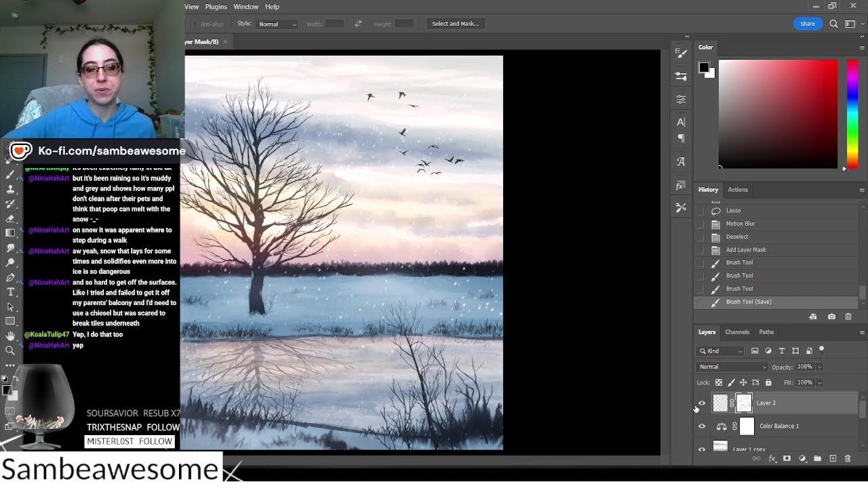This screenshot has width=868, height=488.
Task: Open the Kind filter dropdown
Action: click(721, 351)
